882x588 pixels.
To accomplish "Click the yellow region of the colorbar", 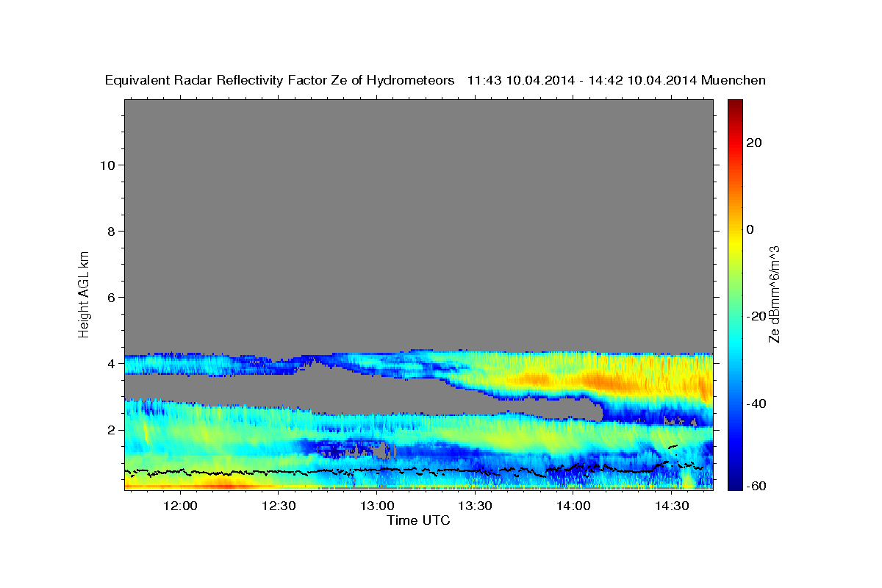I will pos(734,243).
